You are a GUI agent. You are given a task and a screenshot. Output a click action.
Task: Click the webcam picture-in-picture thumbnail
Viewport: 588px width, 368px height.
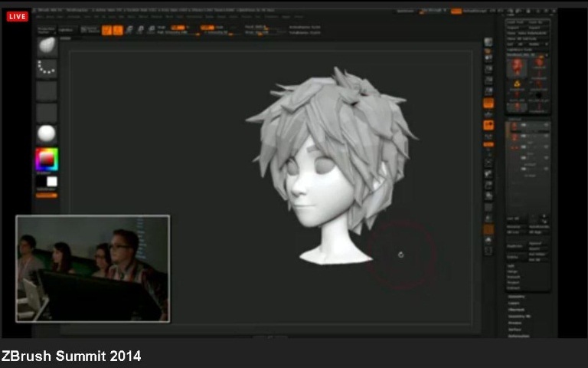93,268
